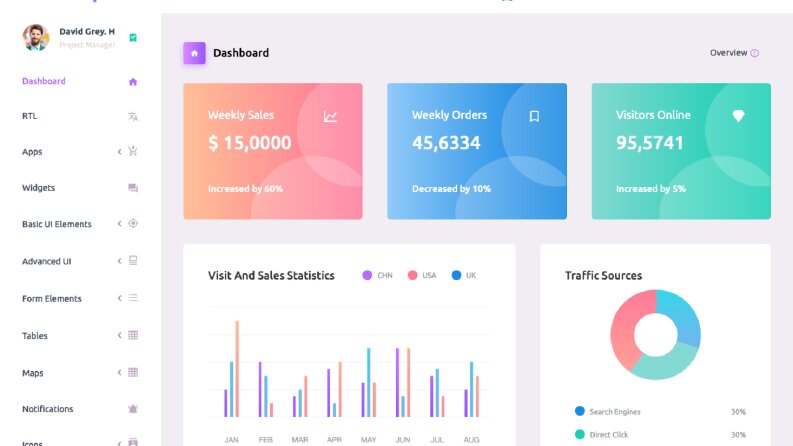
Task: Click the David Grey. H profile name
Action: tap(87, 31)
